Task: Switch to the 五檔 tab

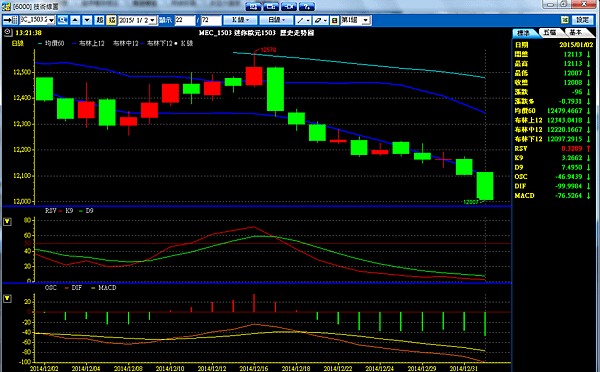Action: point(551,33)
